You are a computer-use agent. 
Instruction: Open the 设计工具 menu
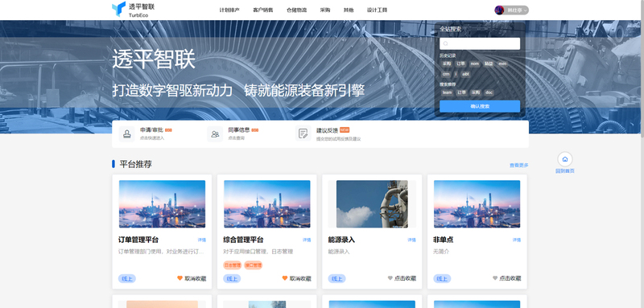pos(377,10)
